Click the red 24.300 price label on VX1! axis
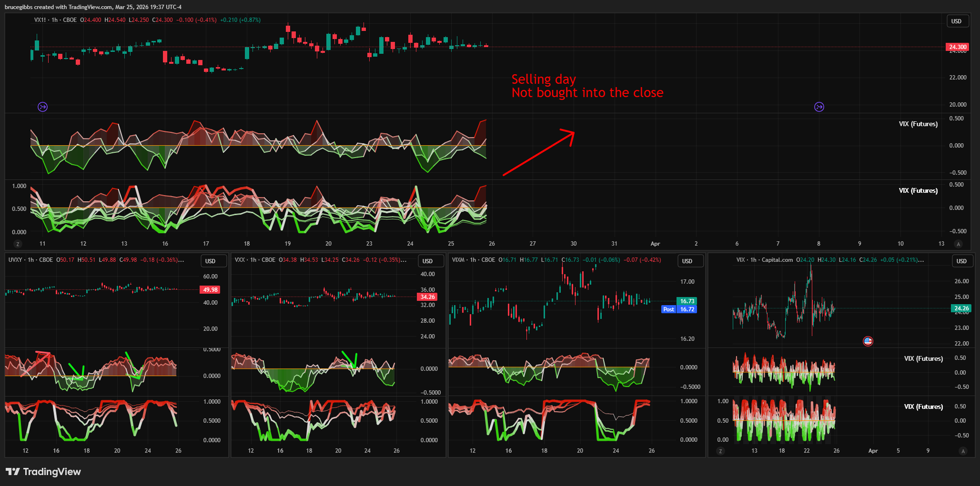 [957, 47]
